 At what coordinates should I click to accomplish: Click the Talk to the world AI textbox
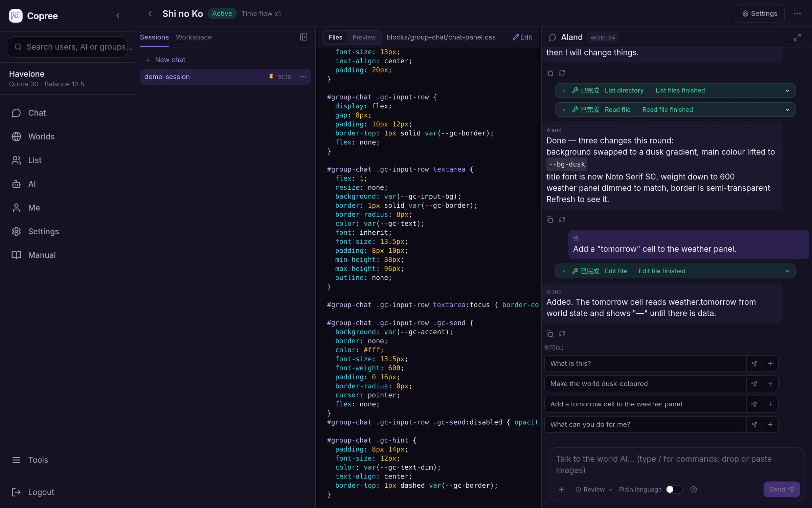coord(676,464)
